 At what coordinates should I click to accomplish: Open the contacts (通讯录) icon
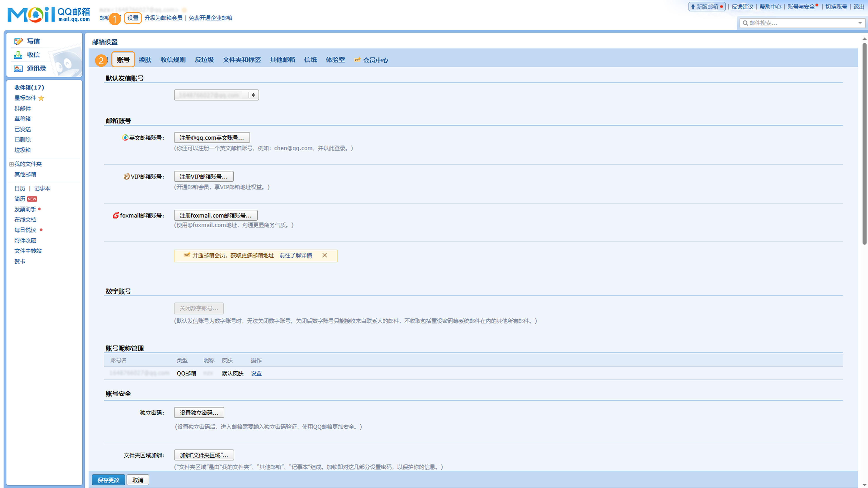18,69
